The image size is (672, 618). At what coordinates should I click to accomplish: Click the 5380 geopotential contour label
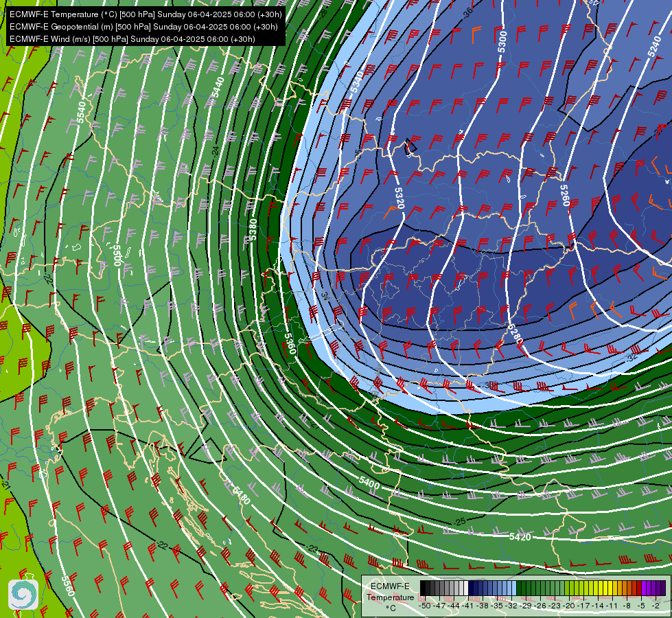click(x=253, y=230)
